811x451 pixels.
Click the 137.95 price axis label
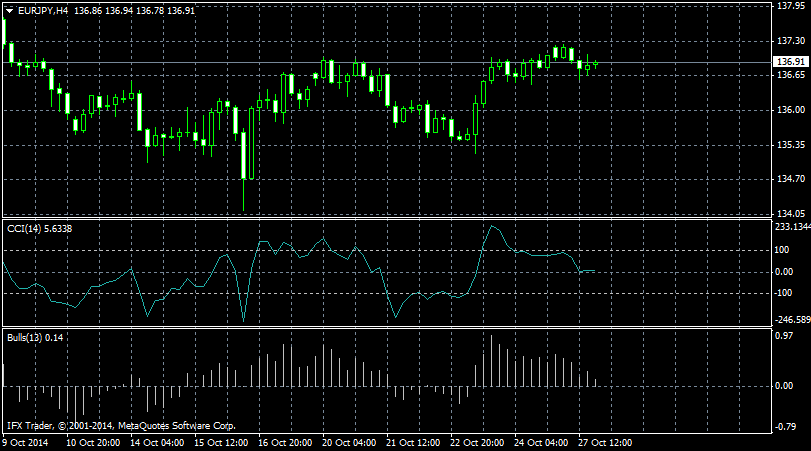coord(790,6)
